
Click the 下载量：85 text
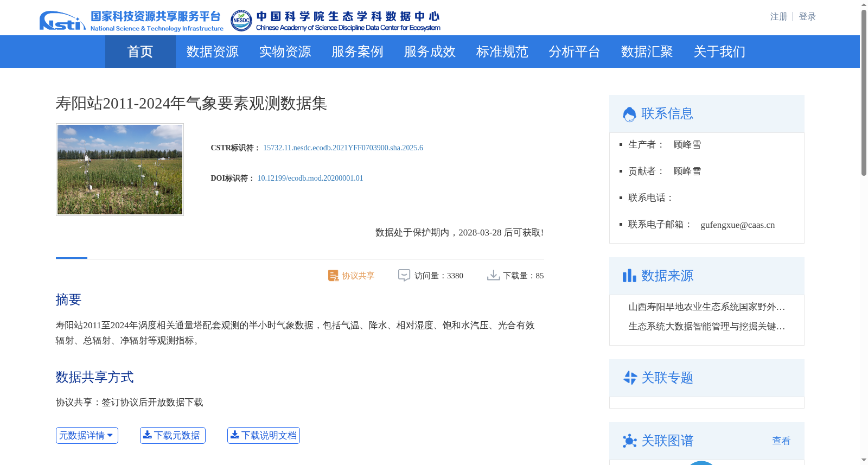[x=523, y=276]
